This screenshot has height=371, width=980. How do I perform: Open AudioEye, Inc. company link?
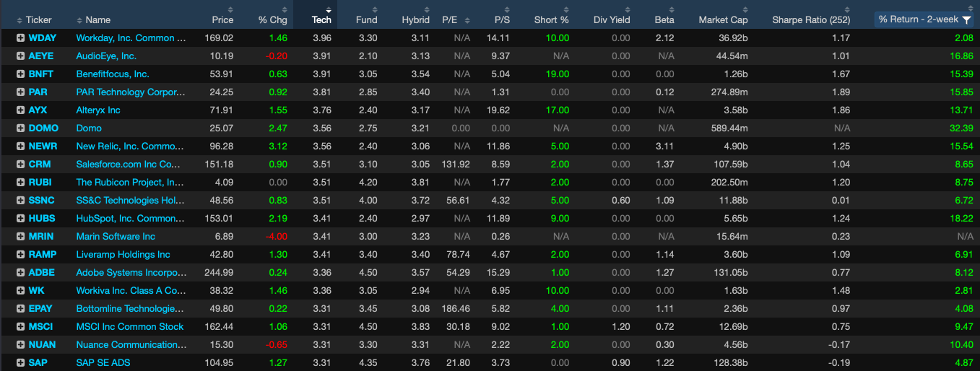click(106, 56)
